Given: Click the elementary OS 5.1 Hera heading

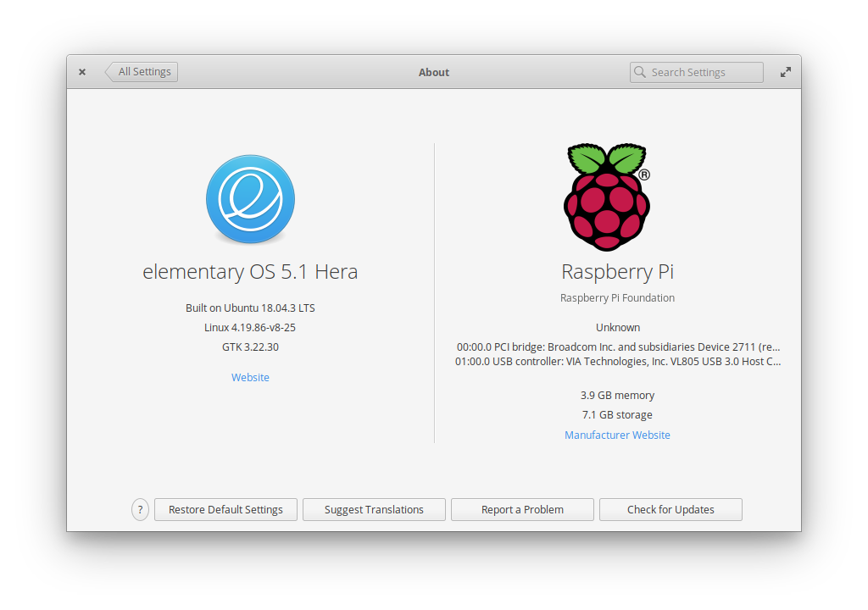Looking at the screenshot, I should [250, 272].
